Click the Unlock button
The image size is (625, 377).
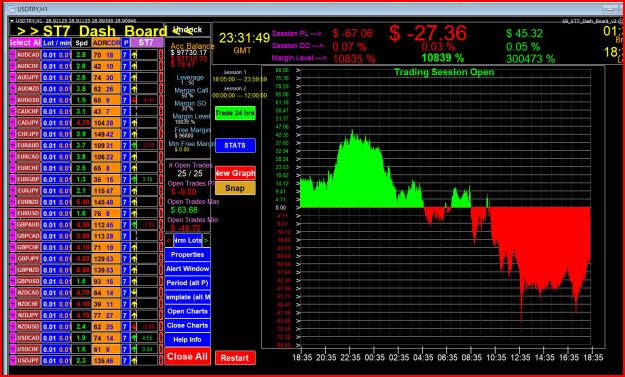point(188,30)
